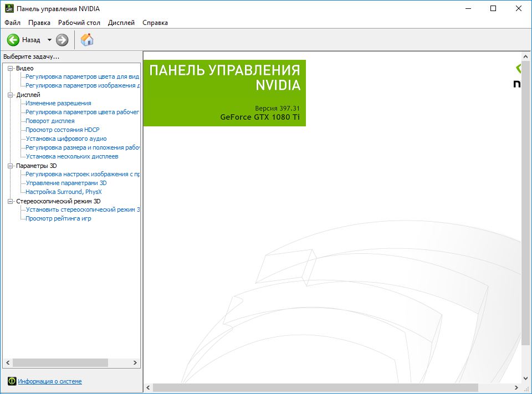Open the Правка menu

point(39,23)
